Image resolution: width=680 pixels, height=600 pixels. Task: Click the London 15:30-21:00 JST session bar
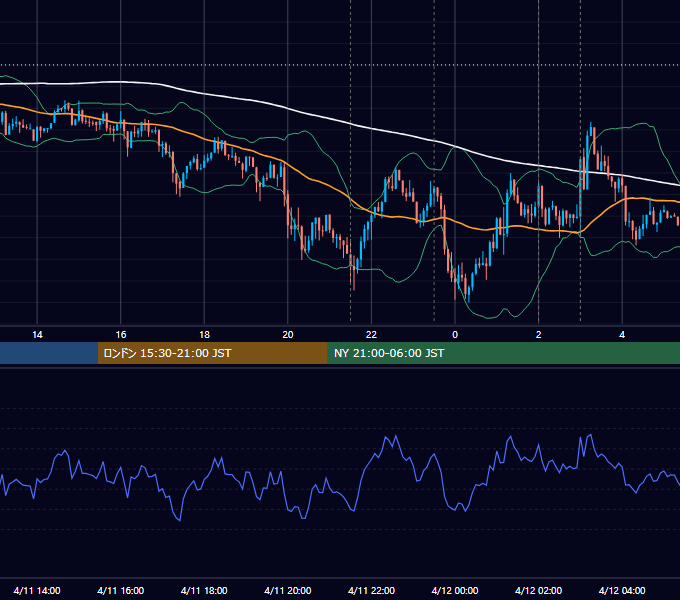(x=212, y=353)
